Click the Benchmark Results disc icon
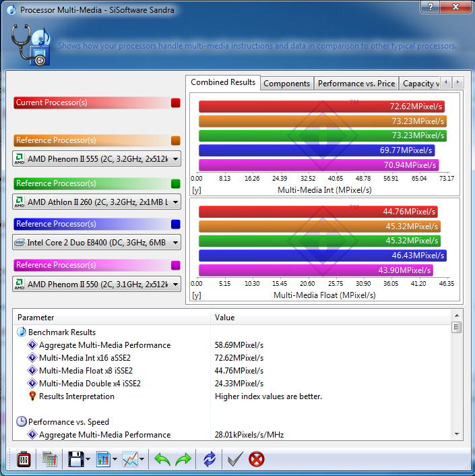Viewport: 475px width, 476px height. click(x=22, y=332)
